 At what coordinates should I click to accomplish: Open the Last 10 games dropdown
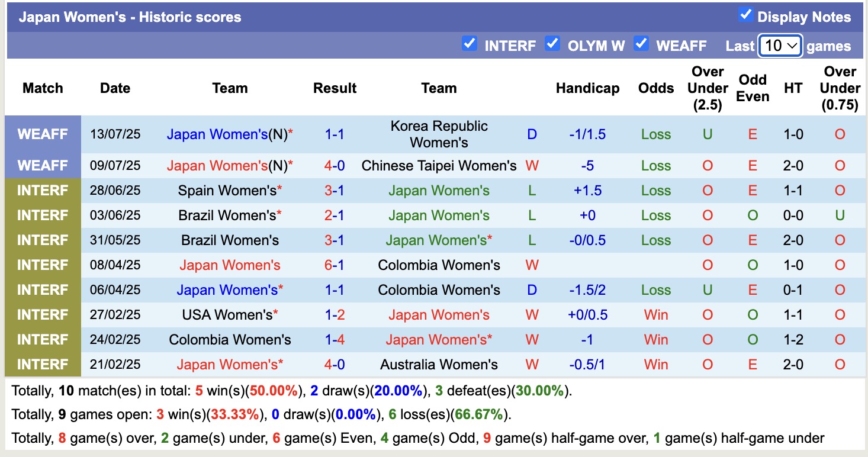(780, 46)
